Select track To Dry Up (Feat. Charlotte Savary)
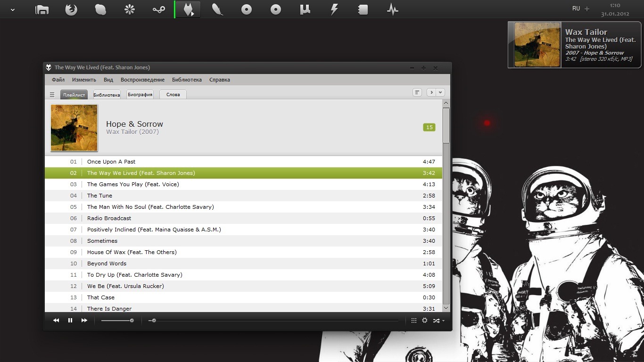 point(243,275)
